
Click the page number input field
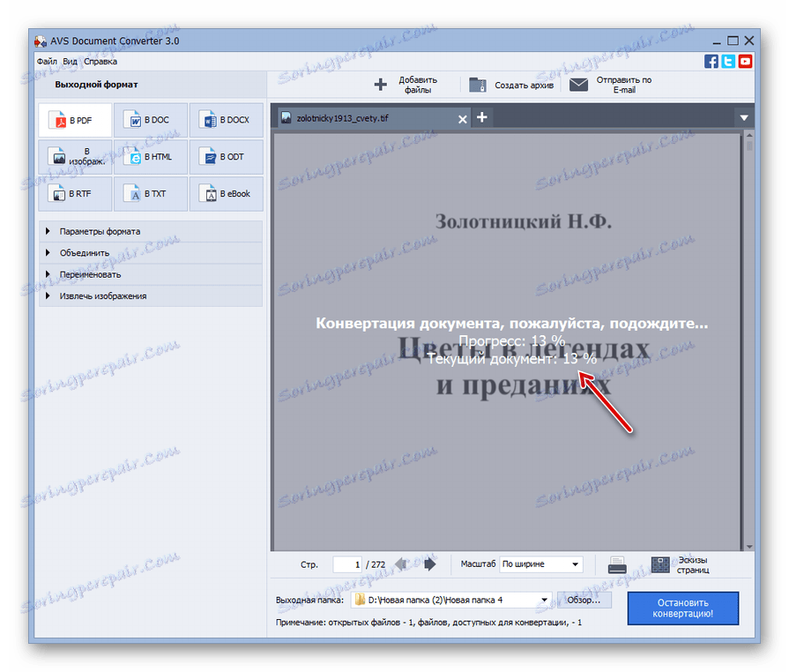point(347,564)
